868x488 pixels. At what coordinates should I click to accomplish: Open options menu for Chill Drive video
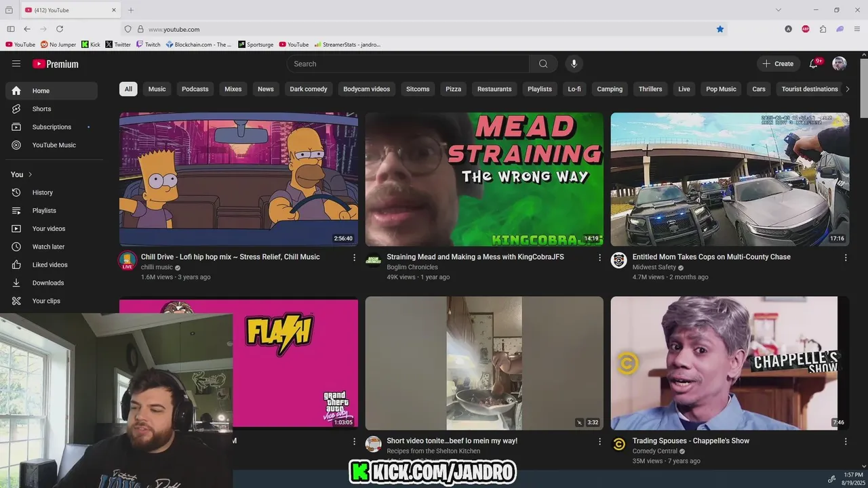(x=354, y=258)
